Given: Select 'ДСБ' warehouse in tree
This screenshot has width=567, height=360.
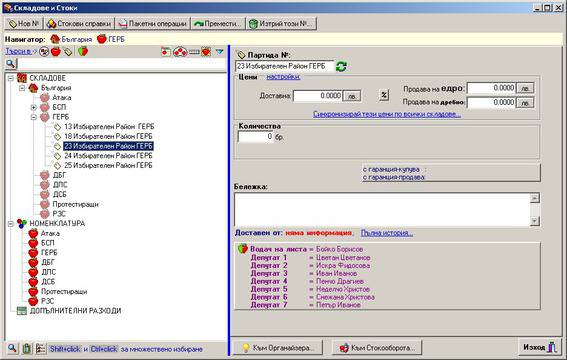Looking at the screenshot, I should click(59, 194).
